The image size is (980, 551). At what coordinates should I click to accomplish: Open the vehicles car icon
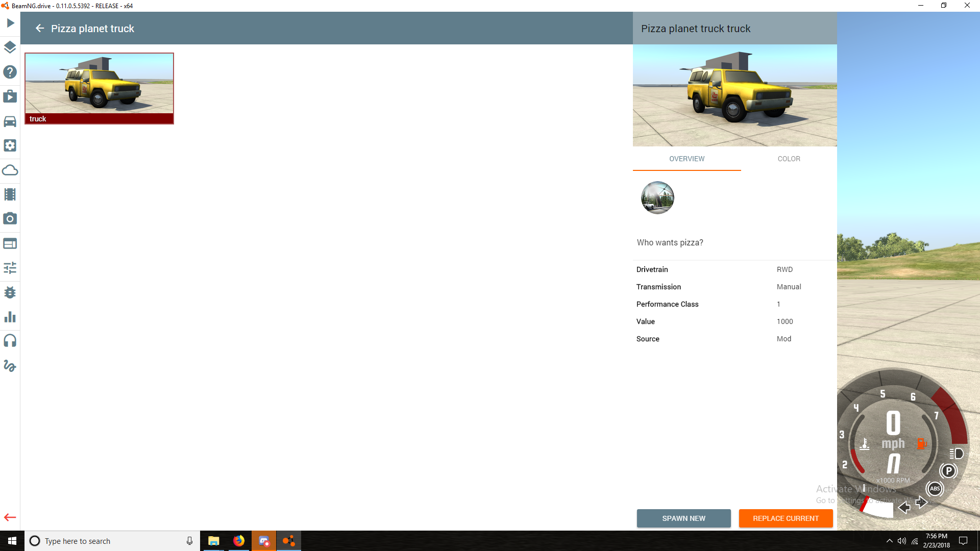click(10, 121)
